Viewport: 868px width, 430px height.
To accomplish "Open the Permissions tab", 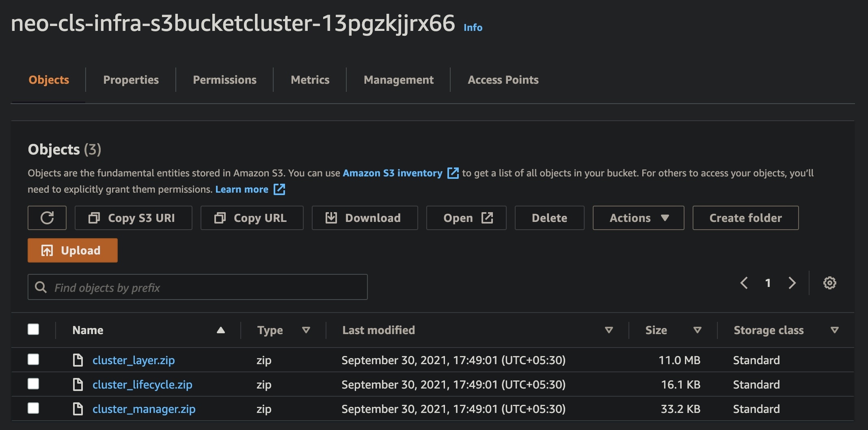I will point(225,80).
